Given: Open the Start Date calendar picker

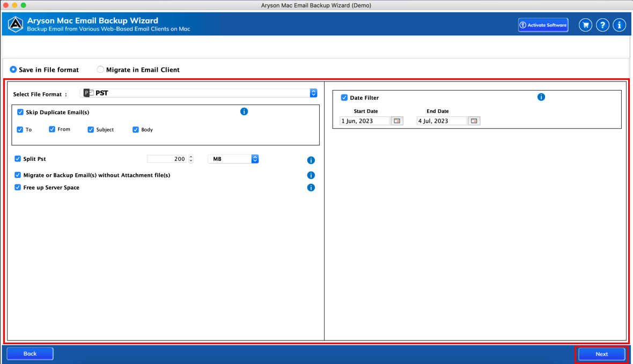Looking at the screenshot, I should pos(397,121).
